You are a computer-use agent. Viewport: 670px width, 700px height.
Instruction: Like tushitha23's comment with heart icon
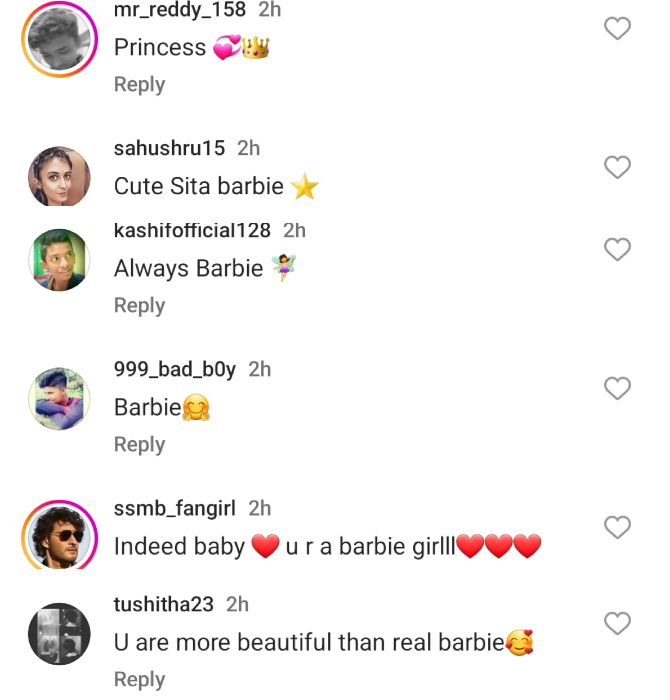pyautogui.click(x=618, y=624)
